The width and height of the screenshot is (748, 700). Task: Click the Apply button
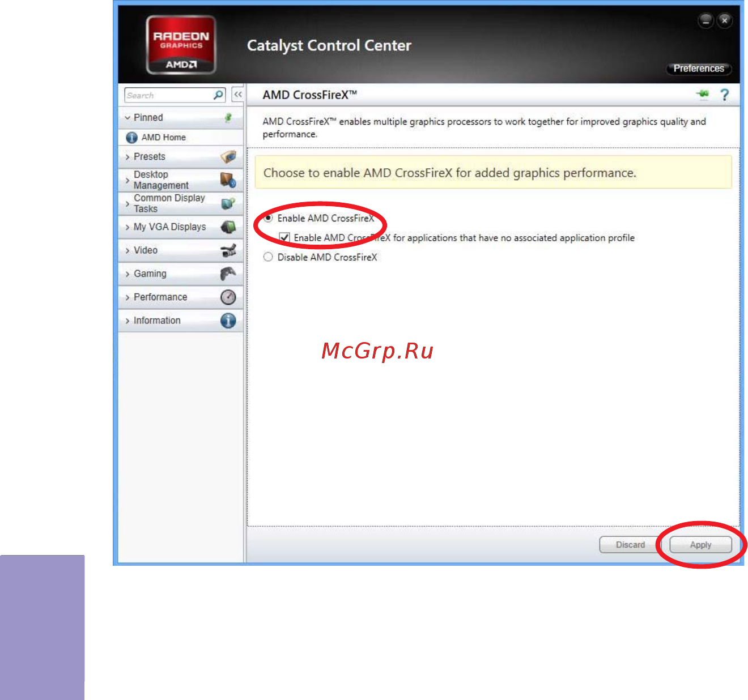tap(700, 545)
